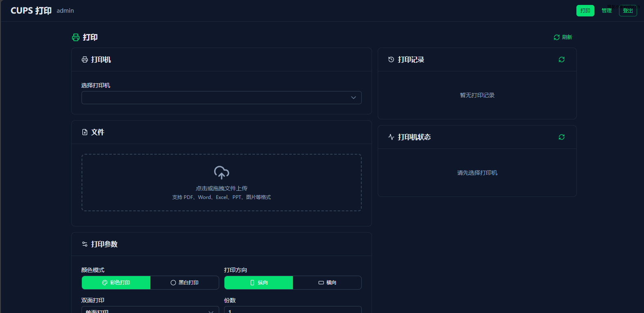Click the printer icon in the 打印机 card header

point(85,60)
